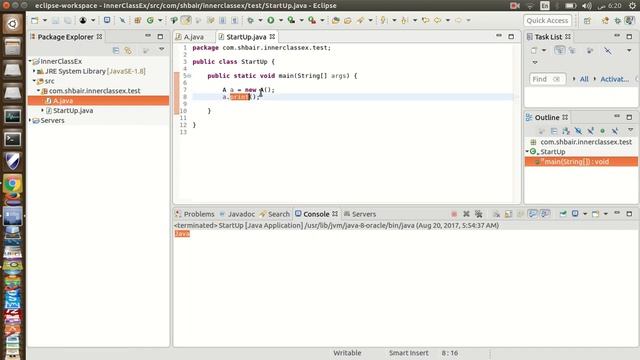Open Package Explorer view menu arrow
Image resolution: width=640 pixels, height=360 pixels.
coord(162,49)
